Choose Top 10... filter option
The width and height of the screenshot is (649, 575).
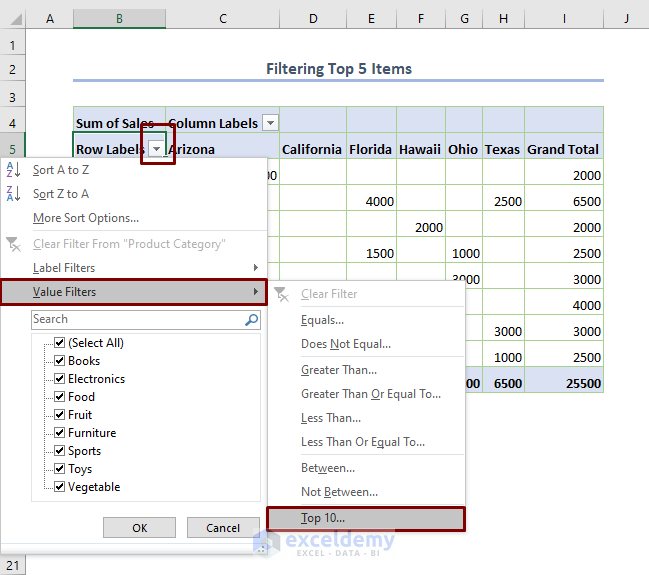pyautogui.click(x=367, y=518)
